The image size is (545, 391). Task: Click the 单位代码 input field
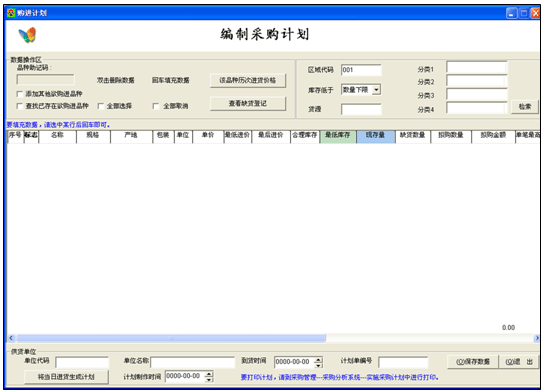82,362
